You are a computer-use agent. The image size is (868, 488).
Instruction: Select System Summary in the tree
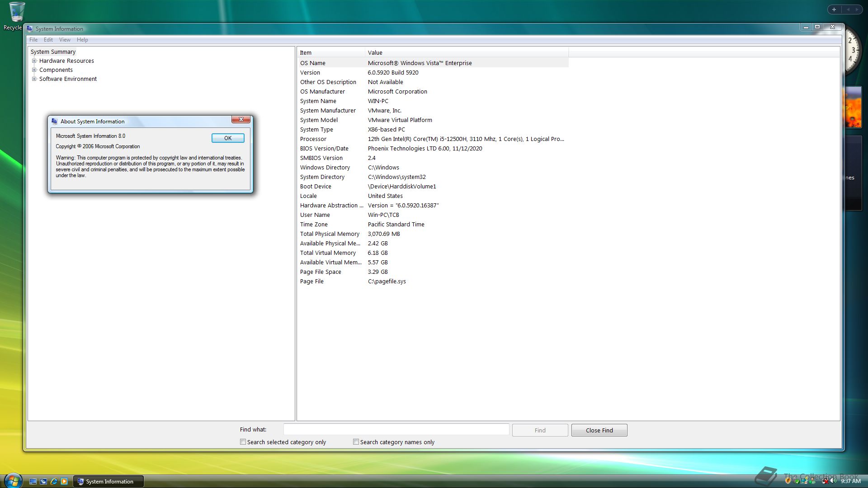(53, 52)
